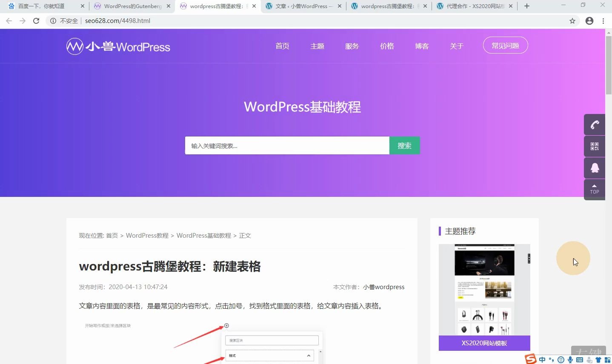Click breadcrumb link WordPress教程
Viewport: 612px width, 364px height.
click(147, 236)
